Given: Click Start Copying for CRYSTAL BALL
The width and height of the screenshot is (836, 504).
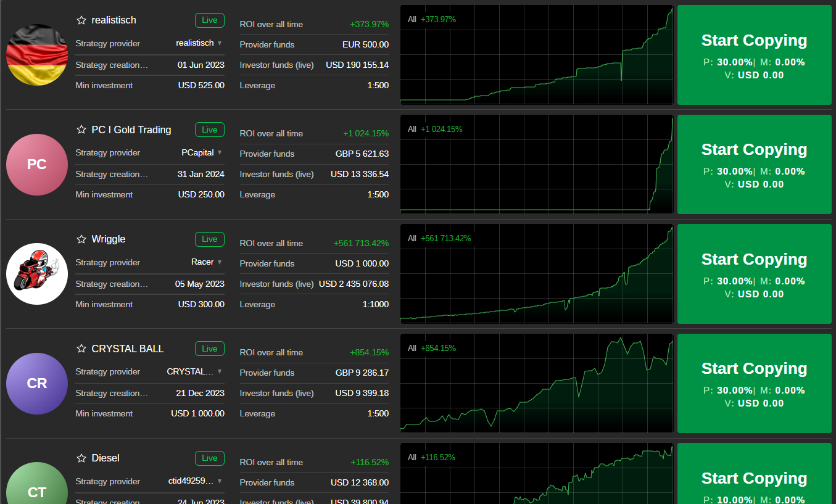Looking at the screenshot, I should point(754,383).
